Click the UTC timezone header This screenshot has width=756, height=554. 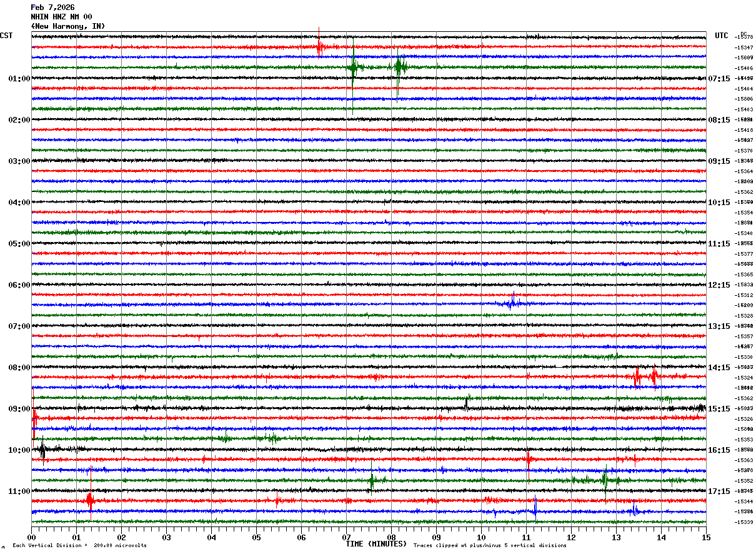pyautogui.click(x=722, y=36)
